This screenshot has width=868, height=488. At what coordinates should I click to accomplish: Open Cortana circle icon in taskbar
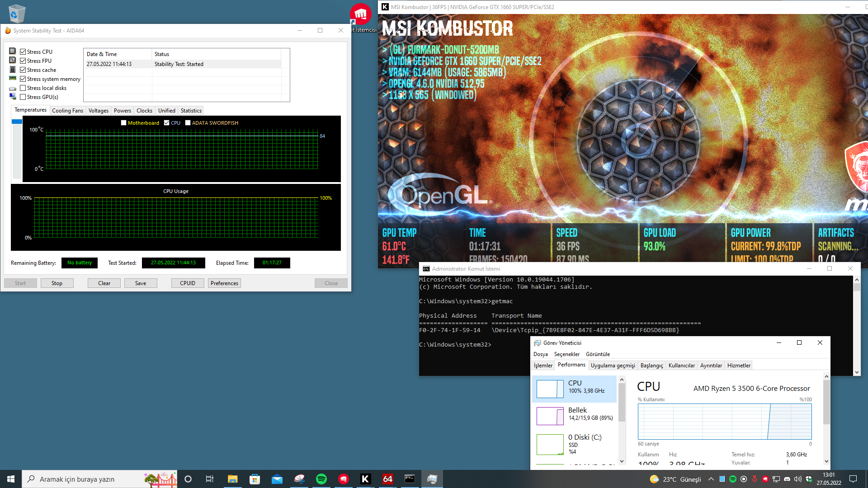pos(188,479)
